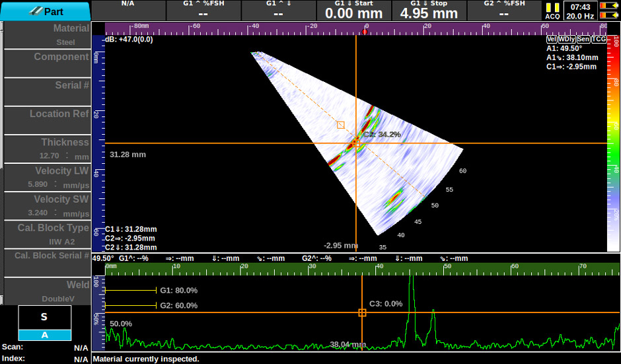Open the Cal. Block Type setting
621x364 pixels.
click(47, 235)
